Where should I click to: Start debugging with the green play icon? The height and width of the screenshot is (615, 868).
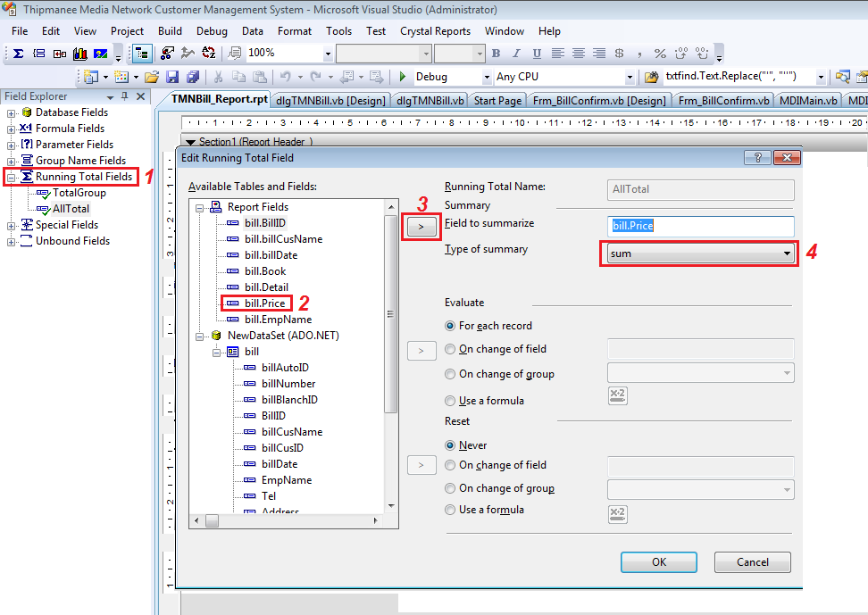pos(403,77)
